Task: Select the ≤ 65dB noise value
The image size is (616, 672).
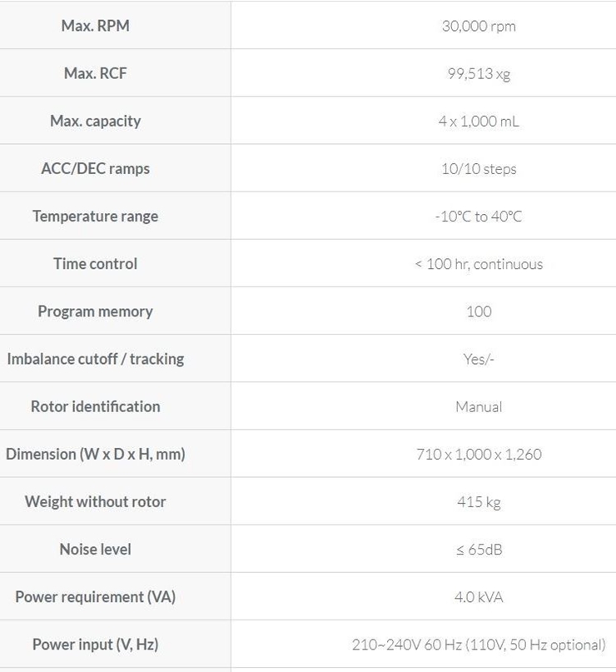Action: [479, 550]
